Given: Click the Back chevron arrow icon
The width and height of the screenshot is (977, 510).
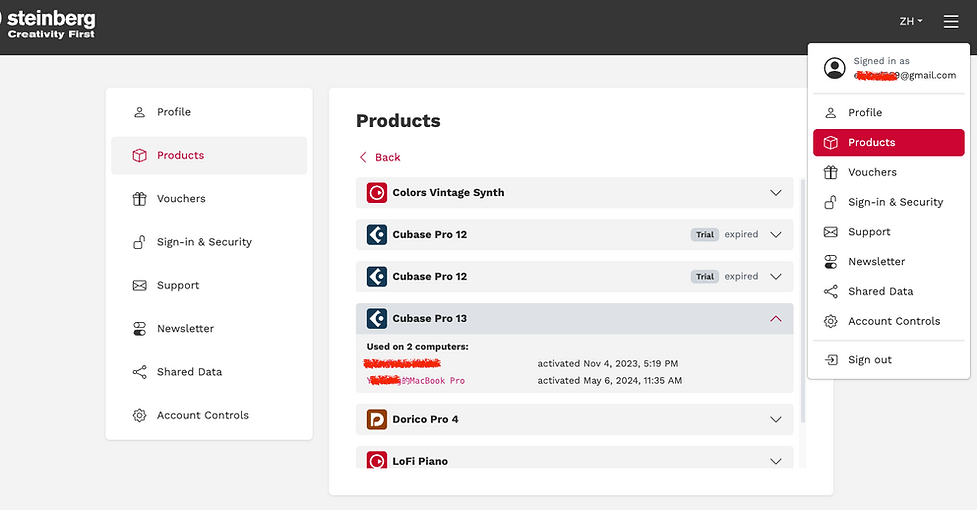Looking at the screenshot, I should [363, 158].
